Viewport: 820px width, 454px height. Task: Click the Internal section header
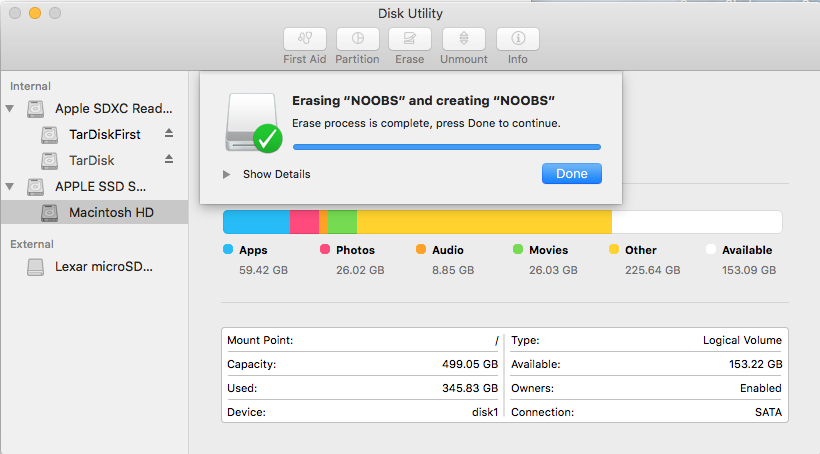point(30,86)
